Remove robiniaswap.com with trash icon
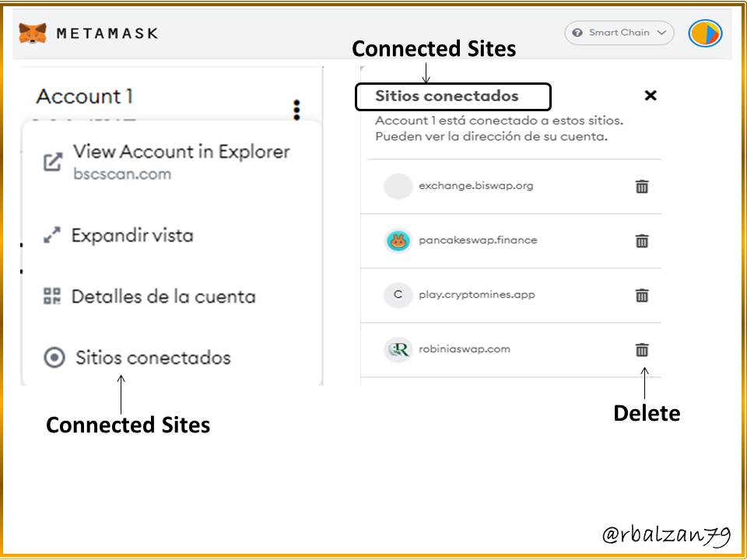The width and height of the screenshot is (747, 560). click(x=642, y=350)
